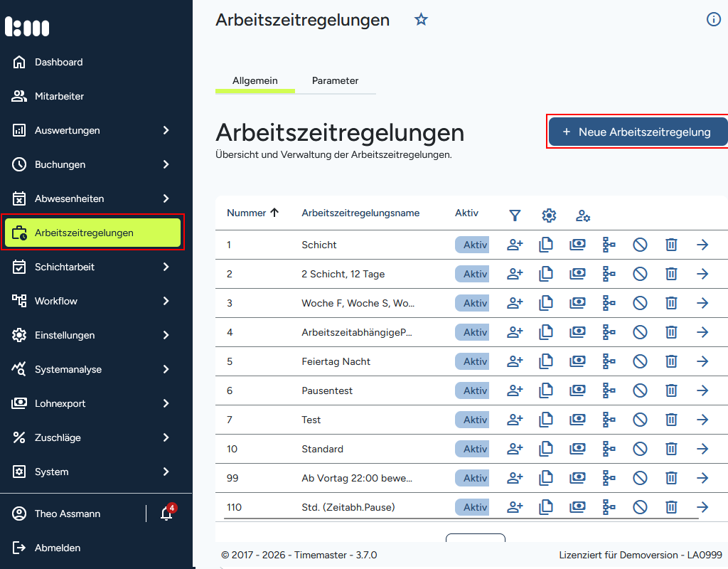Assign employee to Schicht regulation
728x569 pixels.
[515, 245]
